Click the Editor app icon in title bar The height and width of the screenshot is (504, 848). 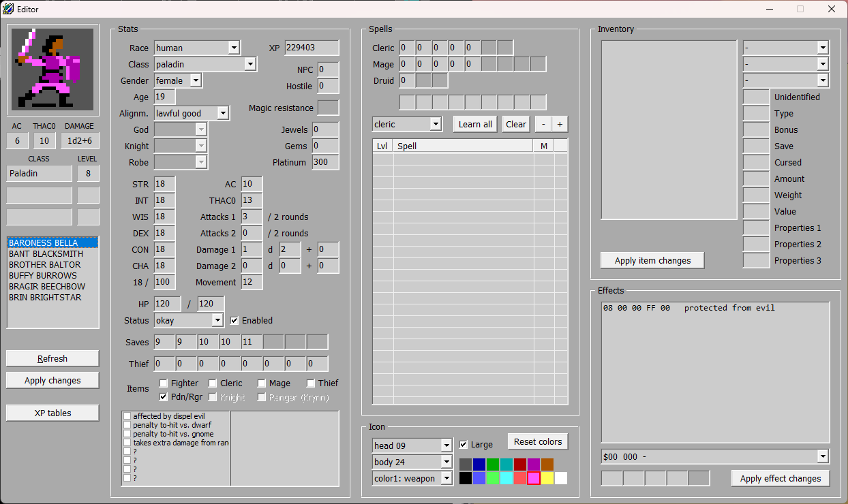(x=8, y=9)
